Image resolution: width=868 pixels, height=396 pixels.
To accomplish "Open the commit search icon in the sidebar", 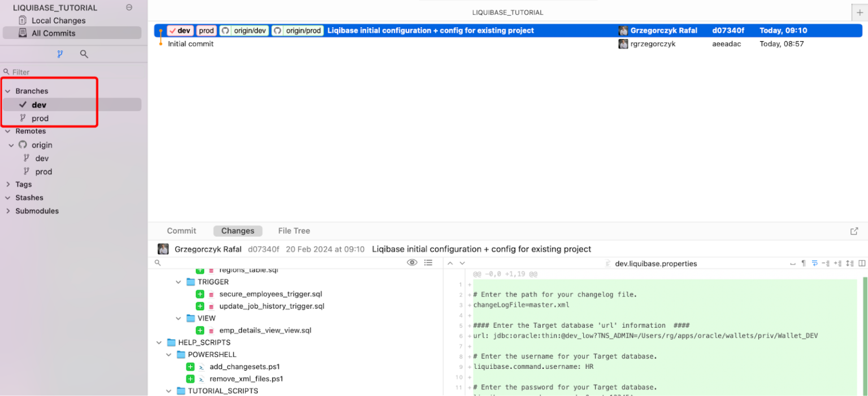I will pos(84,54).
